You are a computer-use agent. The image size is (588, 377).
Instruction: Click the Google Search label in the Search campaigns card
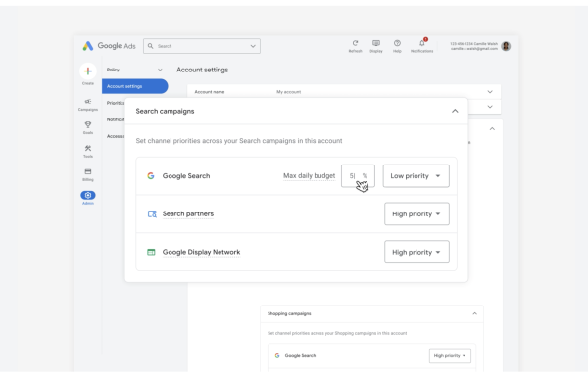tap(186, 175)
